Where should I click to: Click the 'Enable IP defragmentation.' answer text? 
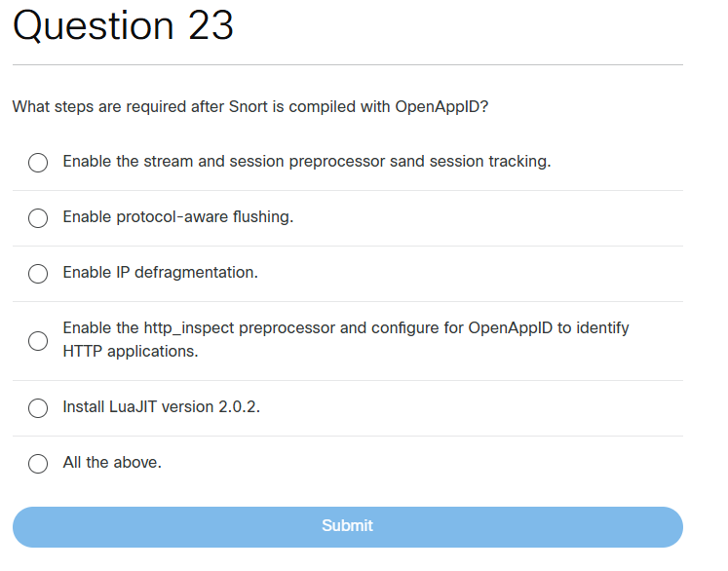pyautogui.click(x=160, y=273)
